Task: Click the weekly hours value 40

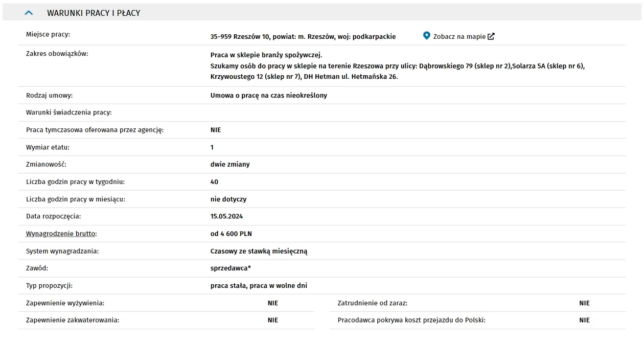Action: 214,182
